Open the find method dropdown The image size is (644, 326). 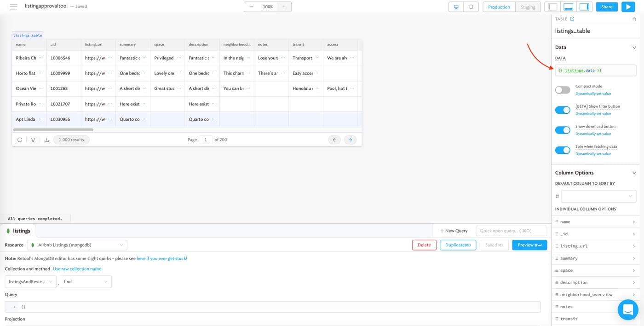click(86, 281)
